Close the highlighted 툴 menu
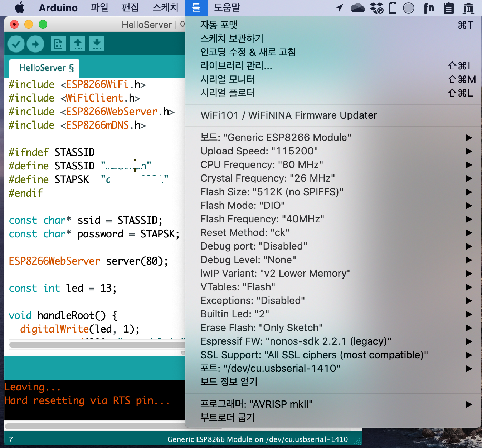Image resolution: width=482 pixels, height=448 pixels. tap(196, 8)
